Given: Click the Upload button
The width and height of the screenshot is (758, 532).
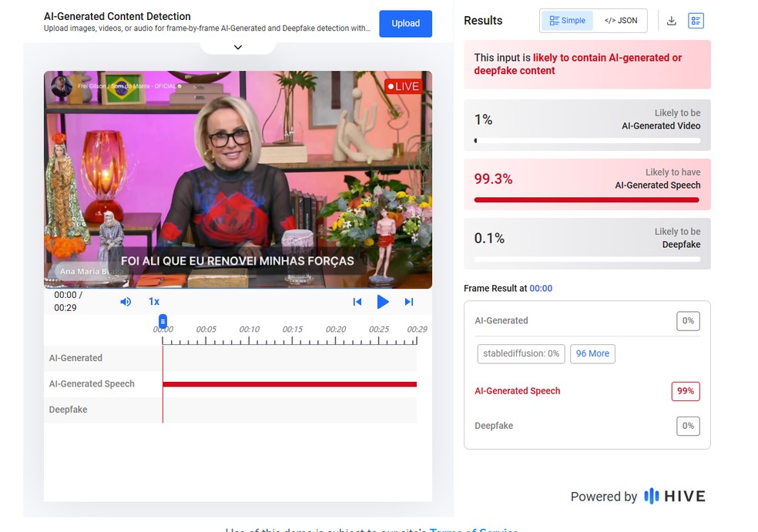Looking at the screenshot, I should tap(405, 24).
